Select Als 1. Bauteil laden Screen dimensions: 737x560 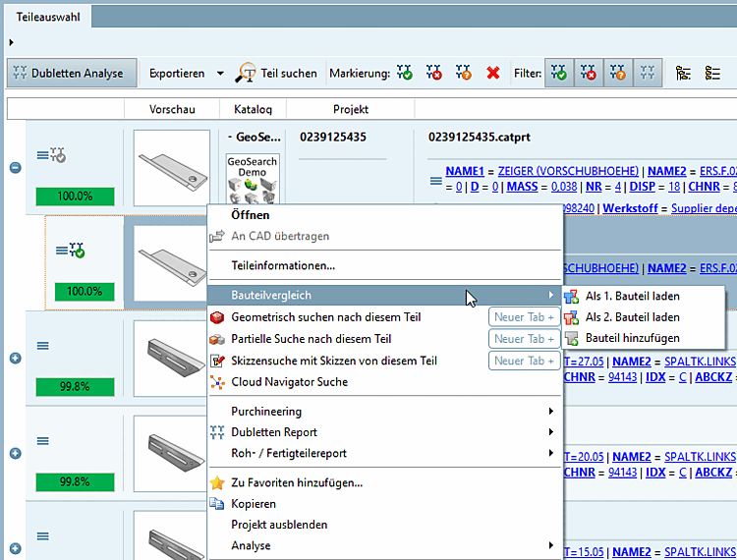tap(632, 296)
